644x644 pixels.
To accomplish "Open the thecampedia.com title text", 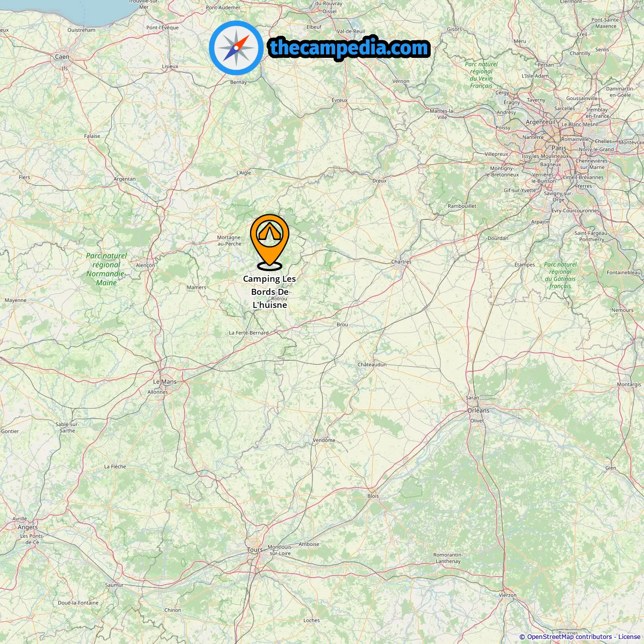I will tap(349, 48).
